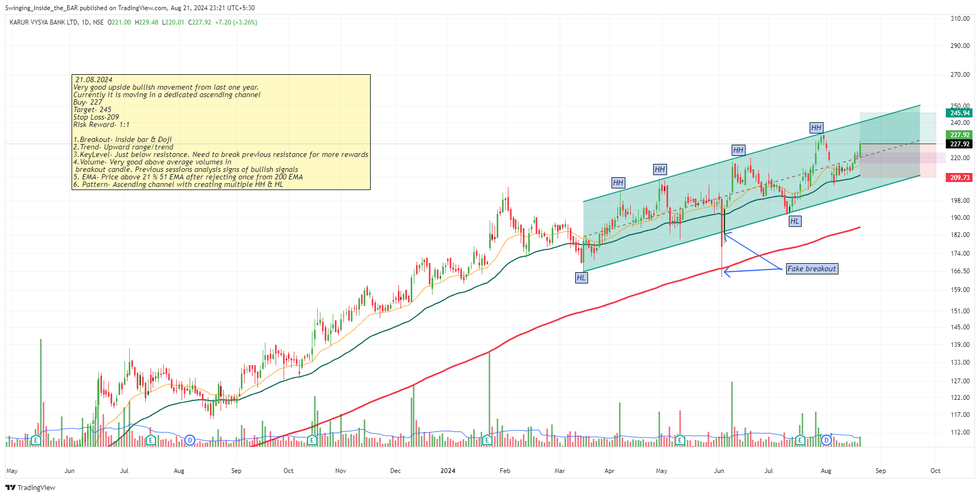Viewport: 980px width, 497px height.
Task: Click the KARUR VYSYA BANK LTD symbol title
Action: click(44, 22)
